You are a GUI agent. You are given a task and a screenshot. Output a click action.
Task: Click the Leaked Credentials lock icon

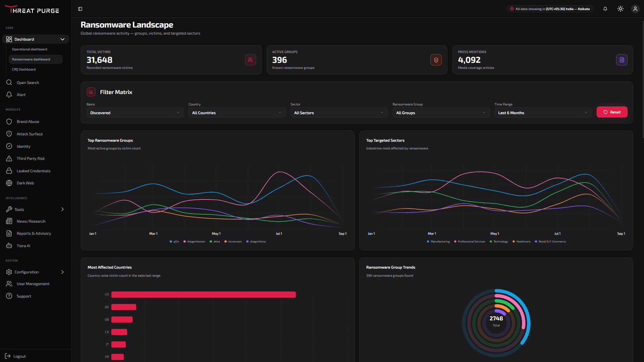(9, 171)
